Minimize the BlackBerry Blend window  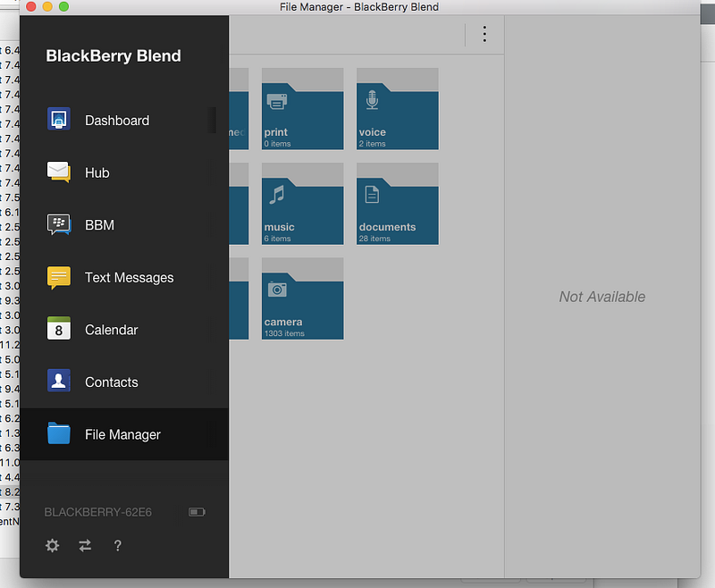tap(47, 7)
